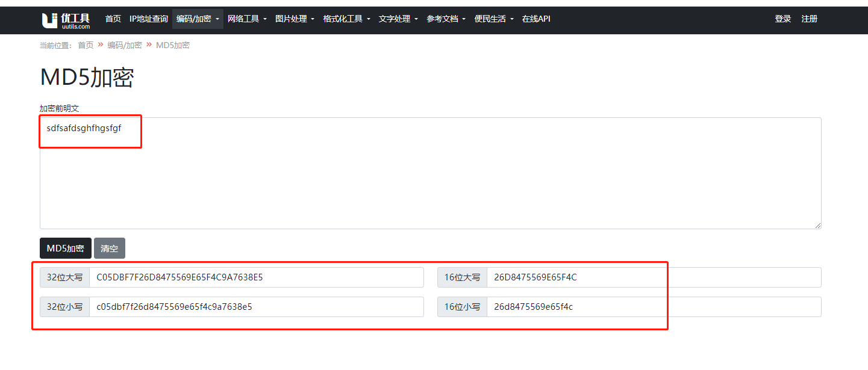The height and width of the screenshot is (370, 868).
Task: Click the 登录 link
Action: coord(782,19)
